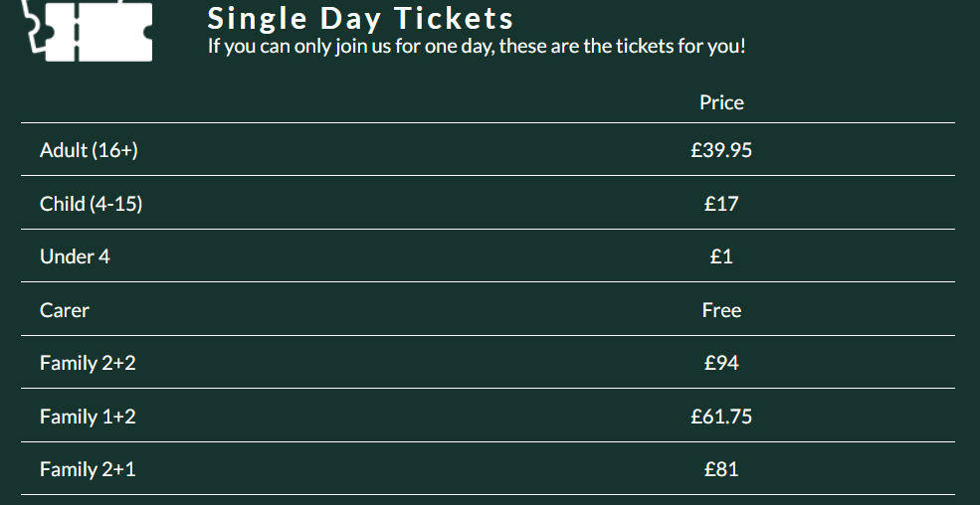Image resolution: width=980 pixels, height=505 pixels.
Task: Click the £81 family price
Action: (x=721, y=469)
